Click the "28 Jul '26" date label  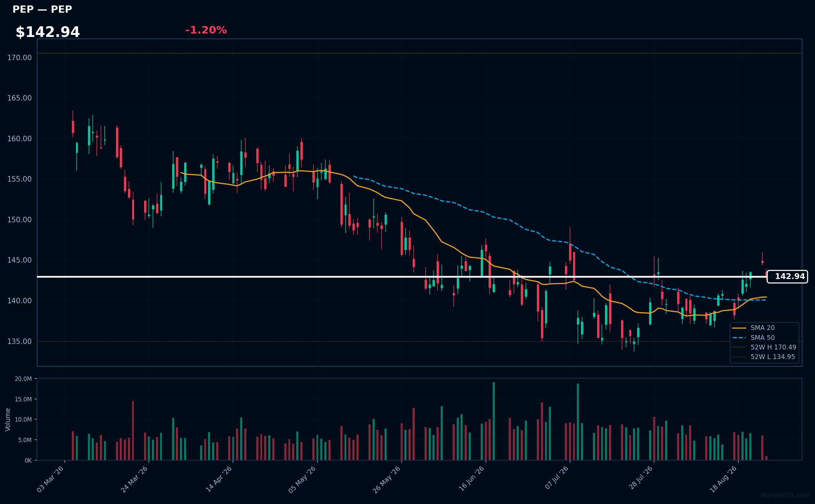641,478
